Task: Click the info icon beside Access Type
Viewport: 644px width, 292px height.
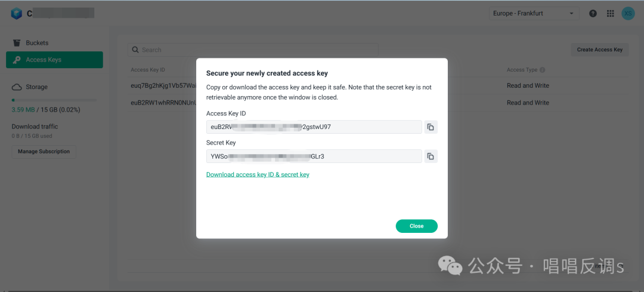Action: pos(542,70)
